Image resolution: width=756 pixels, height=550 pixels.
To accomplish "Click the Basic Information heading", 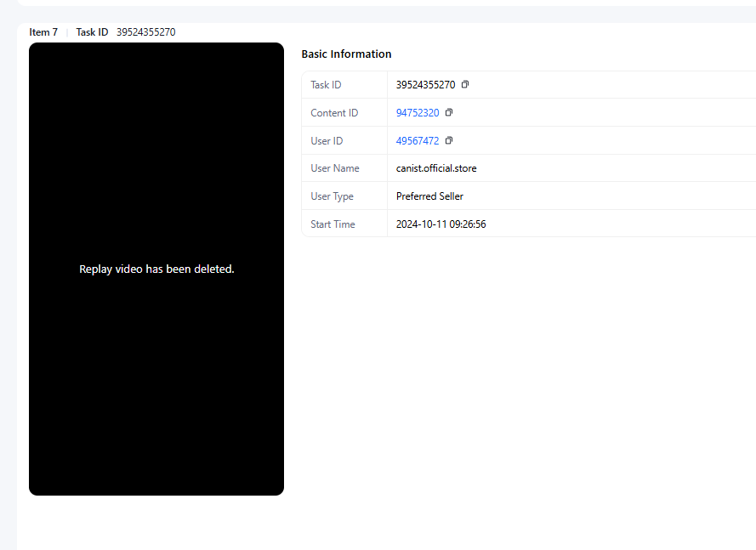I will (346, 54).
